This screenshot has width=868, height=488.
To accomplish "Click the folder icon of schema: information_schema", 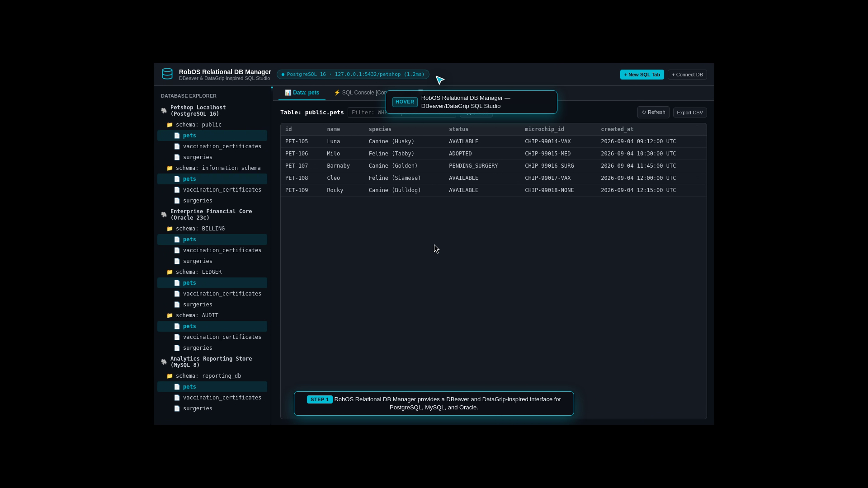I will 170,168.
